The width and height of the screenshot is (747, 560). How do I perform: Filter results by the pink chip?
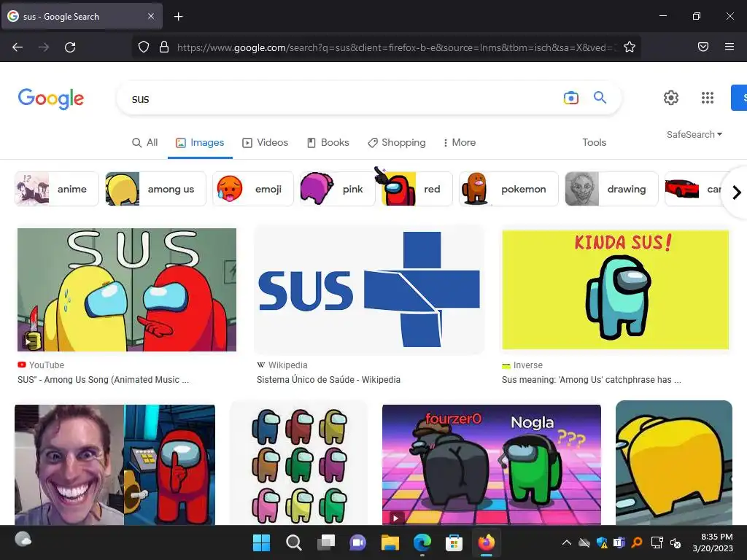337,189
